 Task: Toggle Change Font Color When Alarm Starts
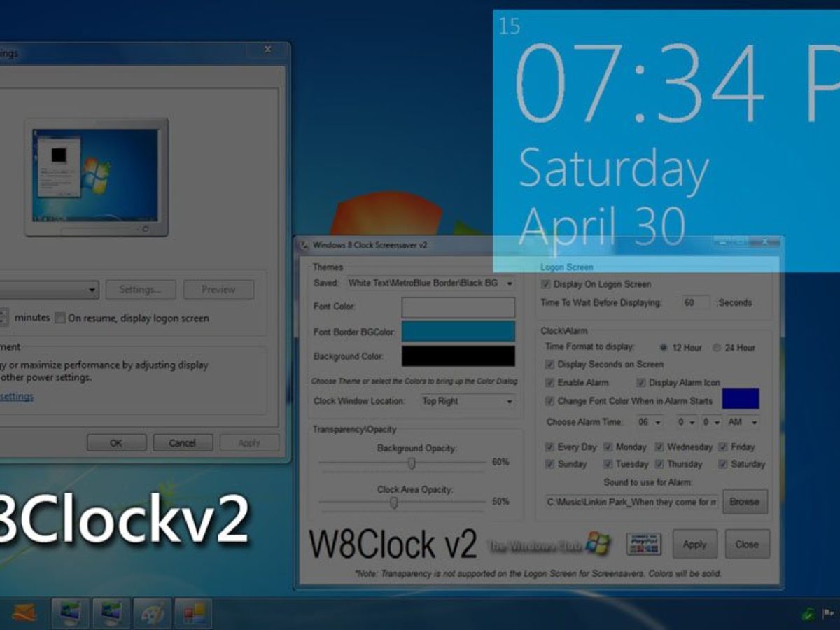tap(550, 401)
